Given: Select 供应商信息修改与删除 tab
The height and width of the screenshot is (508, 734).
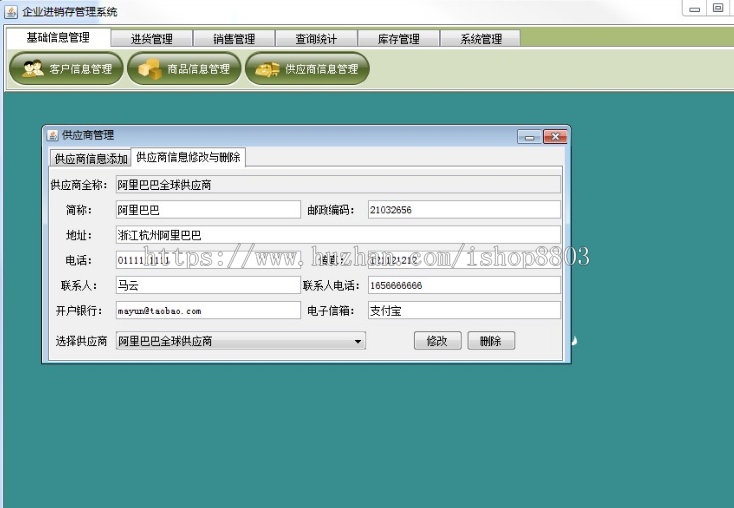Looking at the screenshot, I should click(x=188, y=157).
